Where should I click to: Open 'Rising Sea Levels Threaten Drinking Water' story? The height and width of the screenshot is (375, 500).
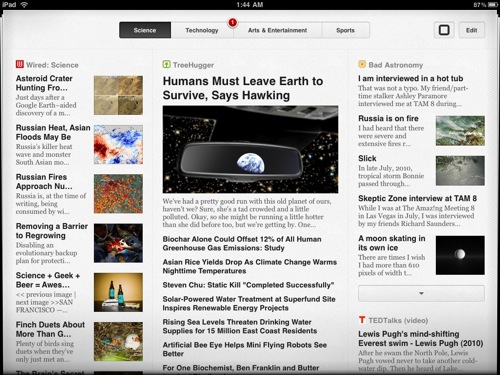(x=240, y=326)
